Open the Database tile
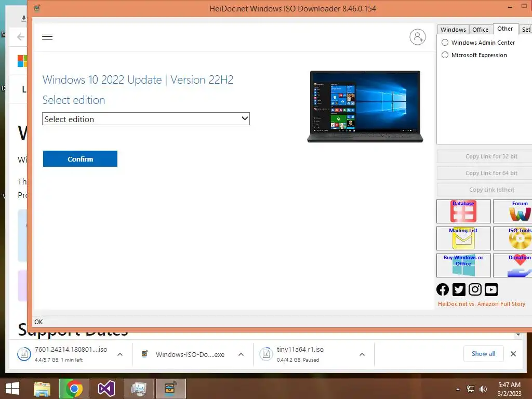 (x=463, y=211)
